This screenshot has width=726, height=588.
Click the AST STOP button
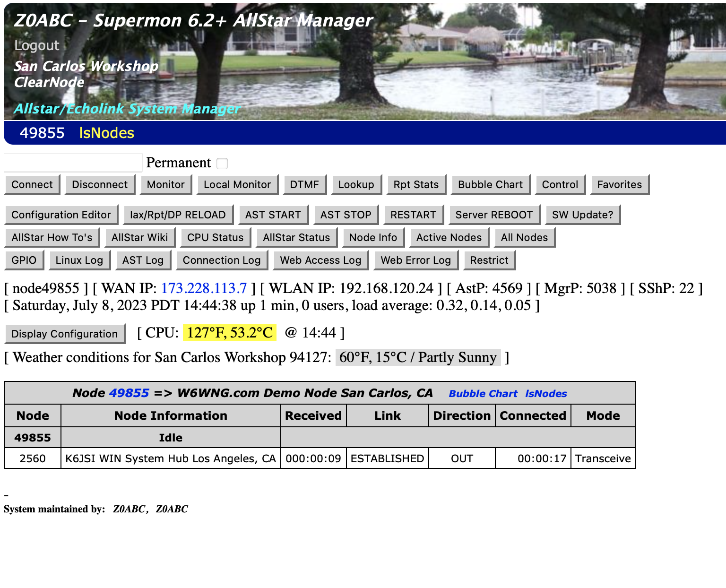346,215
